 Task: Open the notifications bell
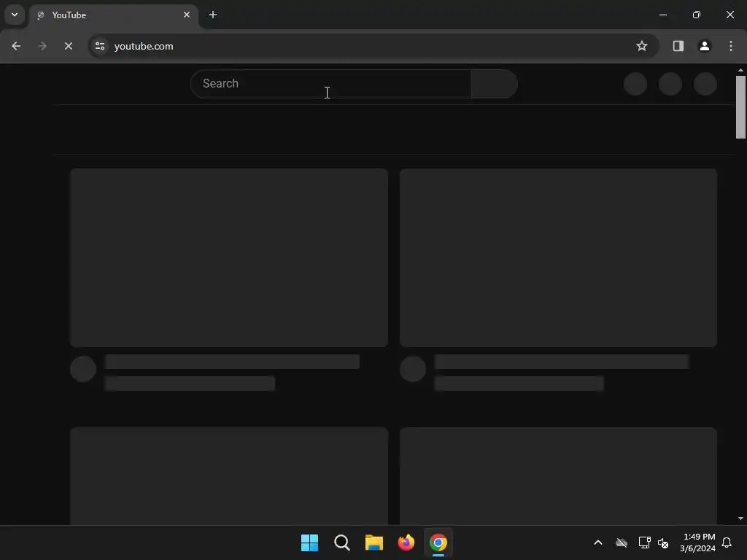(727, 542)
